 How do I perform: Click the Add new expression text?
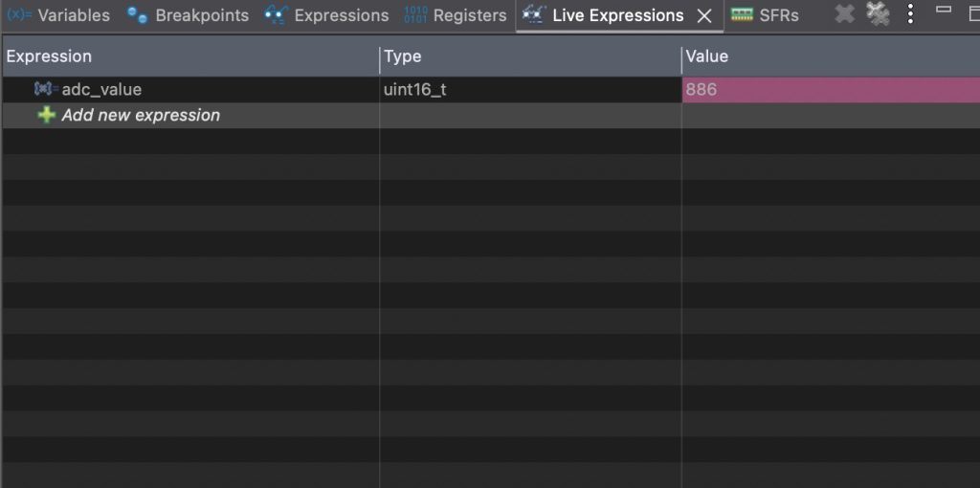pyautogui.click(x=141, y=115)
